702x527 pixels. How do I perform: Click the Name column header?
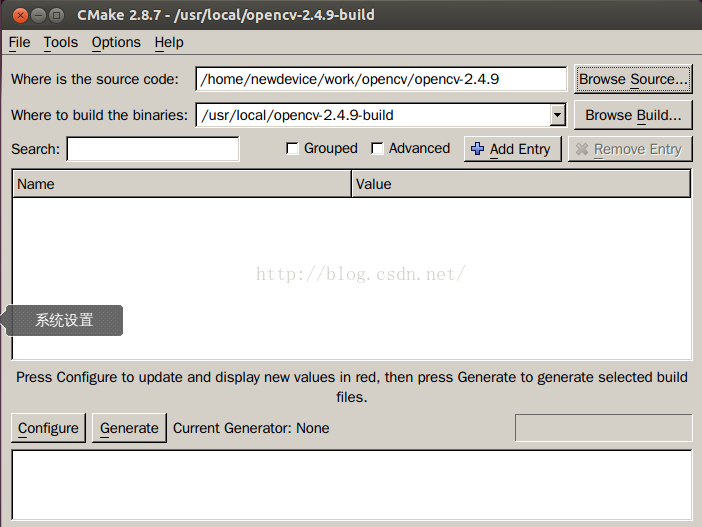pyautogui.click(x=182, y=184)
